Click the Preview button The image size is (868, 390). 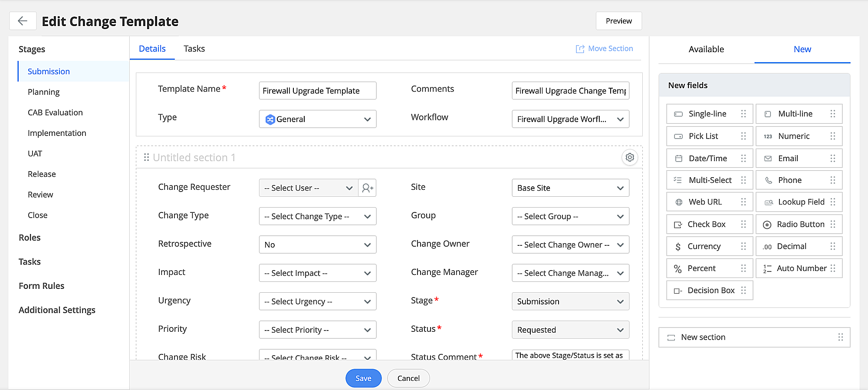coord(618,21)
